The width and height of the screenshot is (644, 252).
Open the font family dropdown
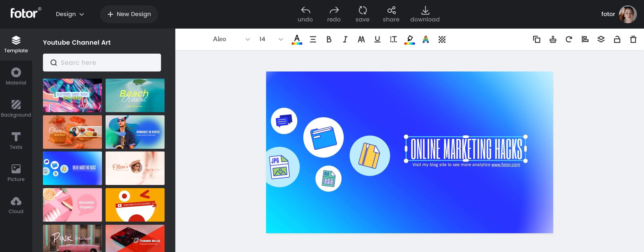247,39
